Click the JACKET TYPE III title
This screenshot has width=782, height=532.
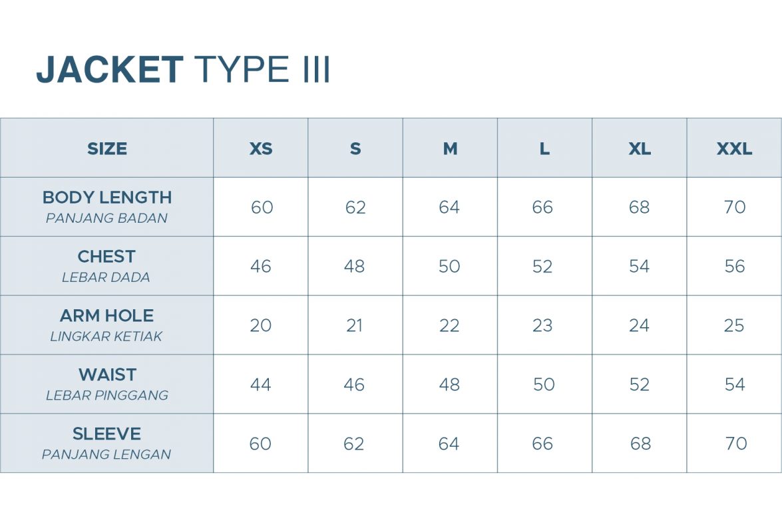pos(183,70)
